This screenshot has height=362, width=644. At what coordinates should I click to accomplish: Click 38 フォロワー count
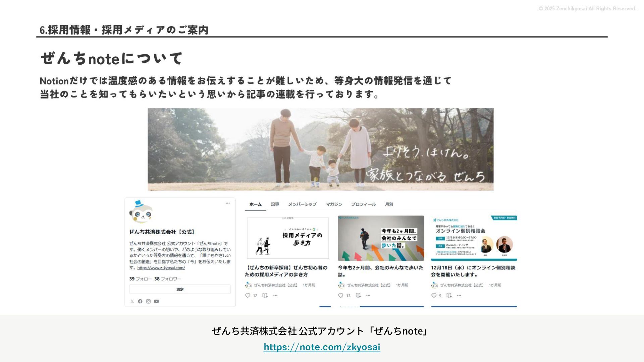coord(167,279)
